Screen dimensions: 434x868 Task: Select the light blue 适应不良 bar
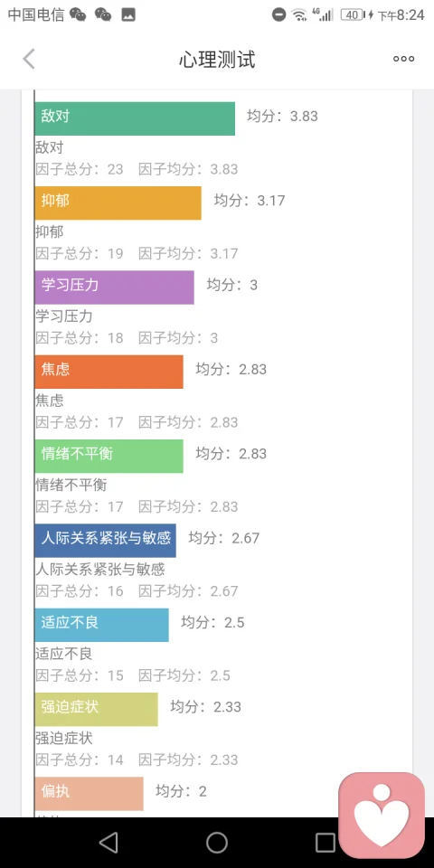coord(102,625)
